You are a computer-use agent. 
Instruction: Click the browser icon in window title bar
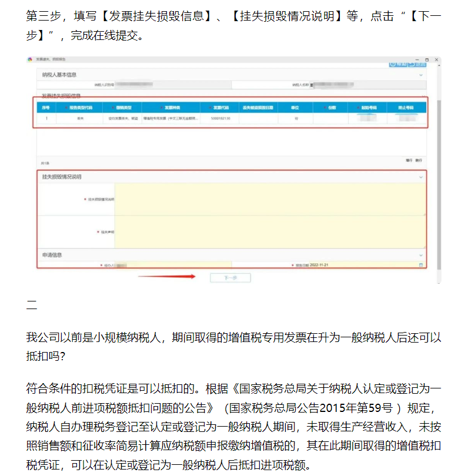click(31, 59)
